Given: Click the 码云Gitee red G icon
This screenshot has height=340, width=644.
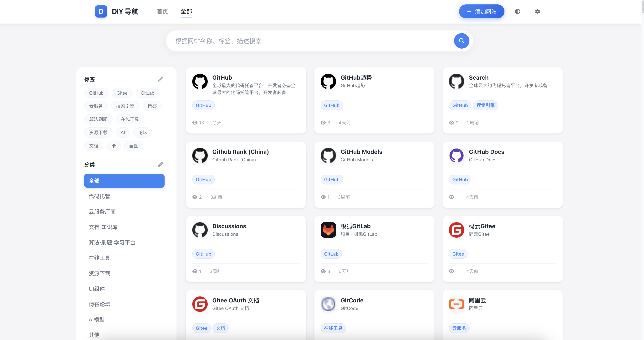Looking at the screenshot, I should pyautogui.click(x=456, y=230).
